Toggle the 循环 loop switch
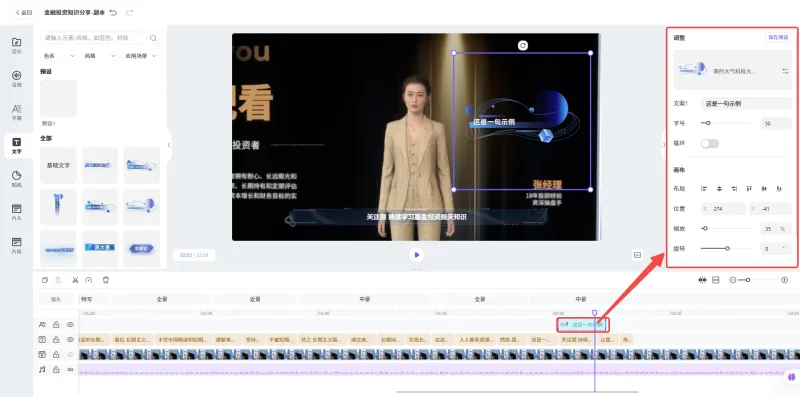The image size is (800, 397). click(x=710, y=143)
